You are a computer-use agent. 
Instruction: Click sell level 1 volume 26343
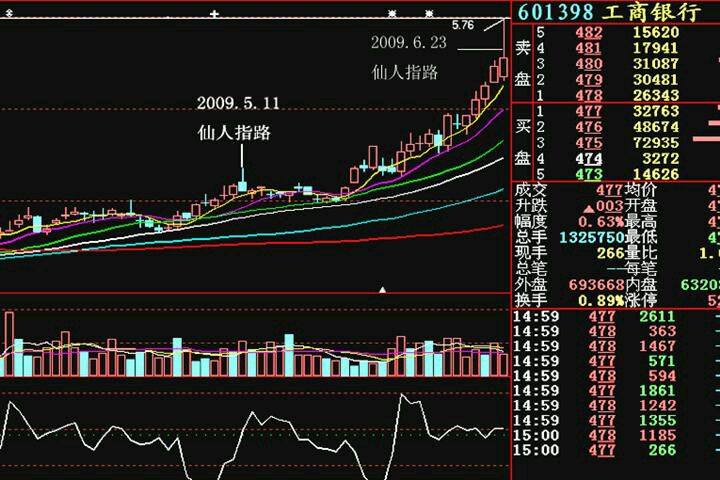click(655, 96)
